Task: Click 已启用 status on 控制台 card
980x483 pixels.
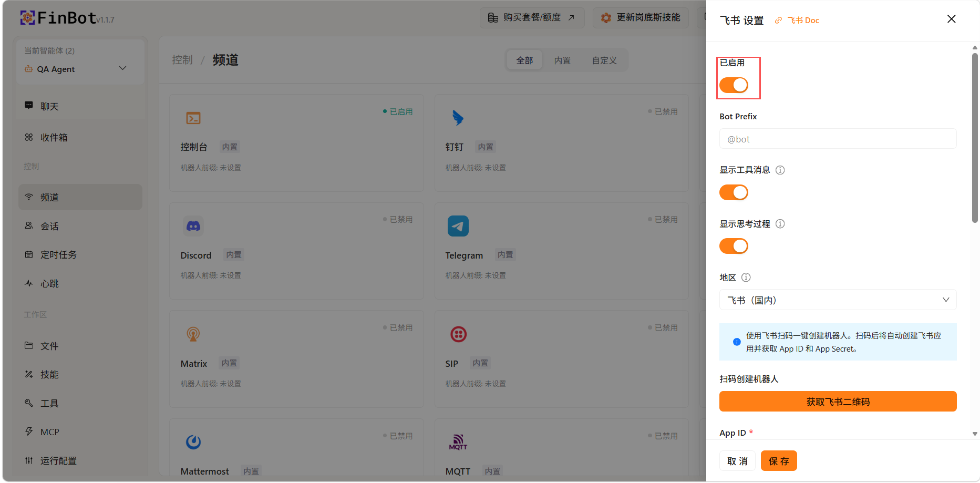Action: [x=398, y=112]
